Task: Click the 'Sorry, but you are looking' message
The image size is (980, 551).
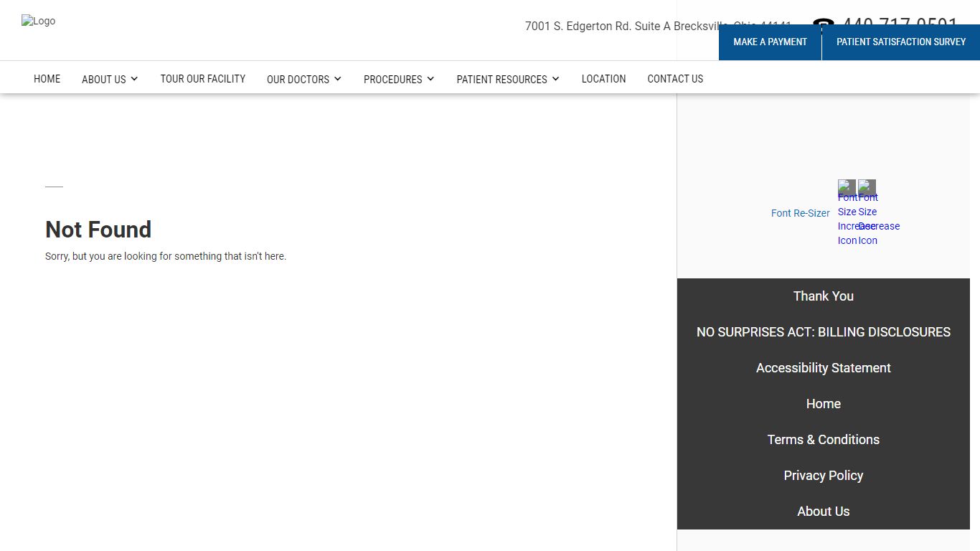Action: [166, 256]
